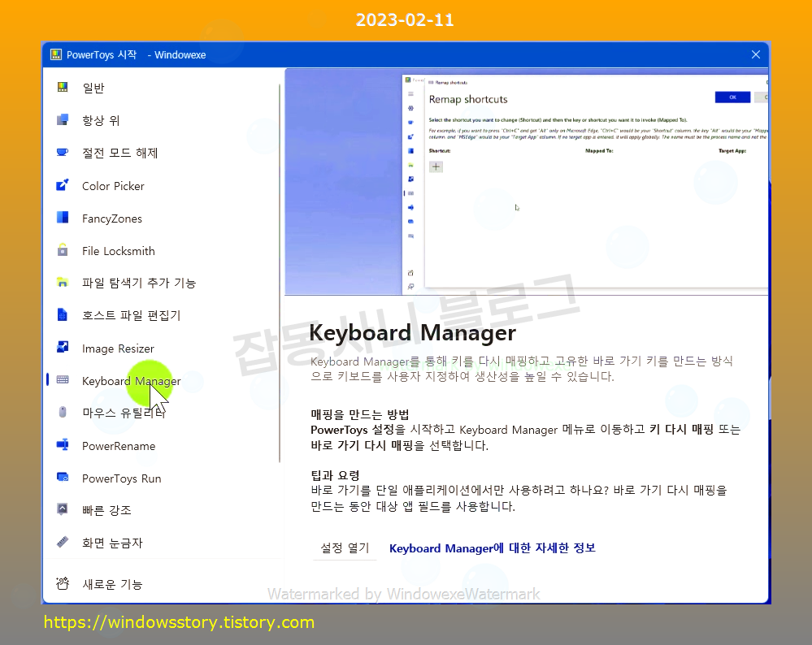Select 호스트 파일 편집기 entry
Viewport: 812px width, 645px height.
131,316
